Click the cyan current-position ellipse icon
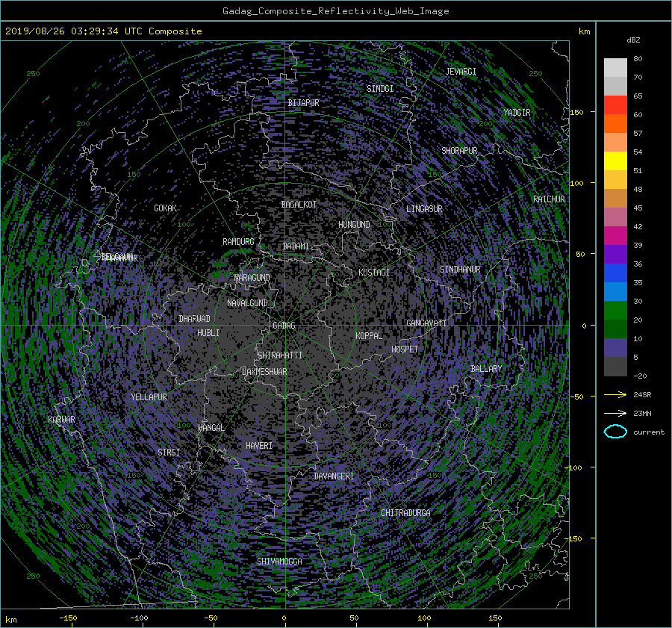 (x=615, y=432)
